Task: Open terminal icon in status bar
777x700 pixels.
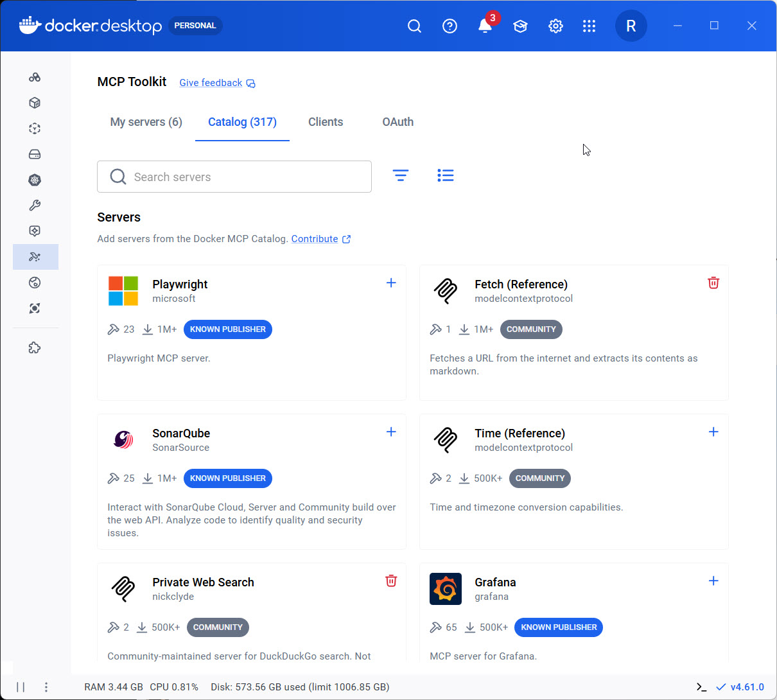Action: (701, 687)
